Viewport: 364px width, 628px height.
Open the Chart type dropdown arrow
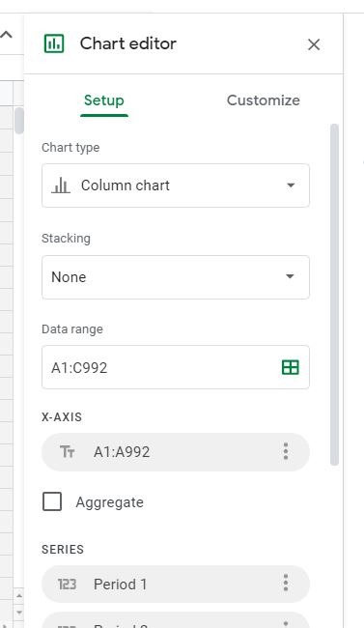[291, 186]
